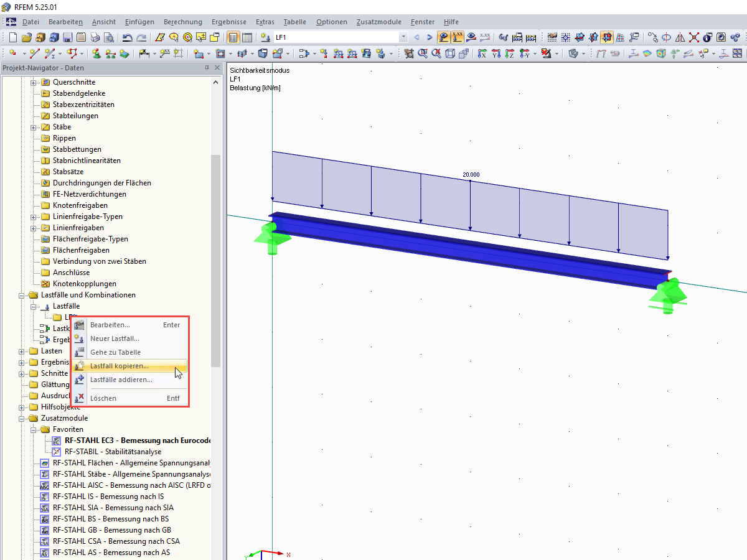Redo the last undone action
Viewport: 747px width, 560px height.
tap(142, 37)
